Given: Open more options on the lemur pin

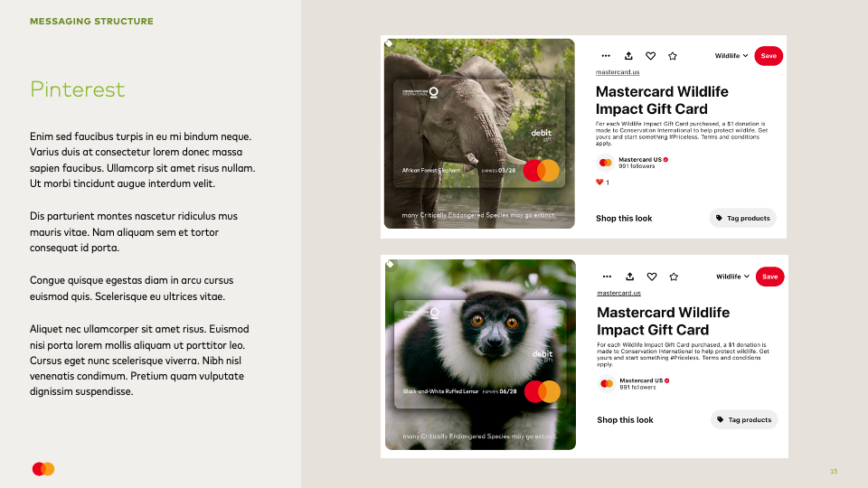Looking at the screenshot, I should [x=607, y=277].
